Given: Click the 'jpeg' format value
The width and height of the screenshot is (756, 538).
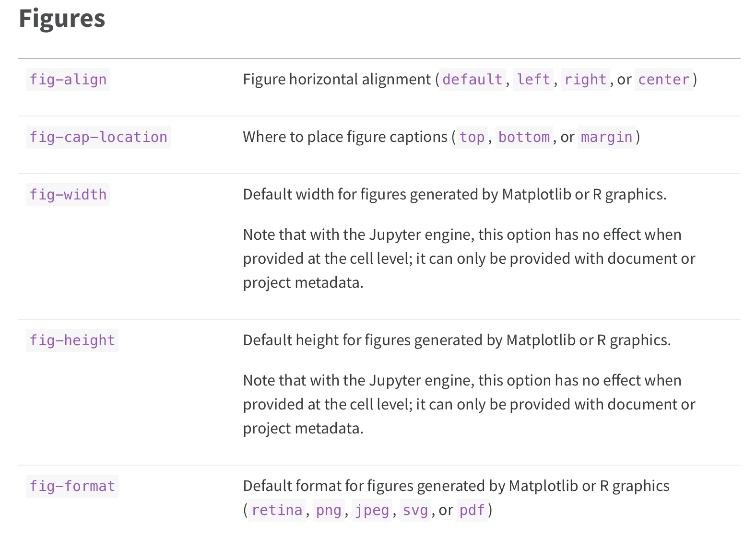Looking at the screenshot, I should (x=372, y=510).
